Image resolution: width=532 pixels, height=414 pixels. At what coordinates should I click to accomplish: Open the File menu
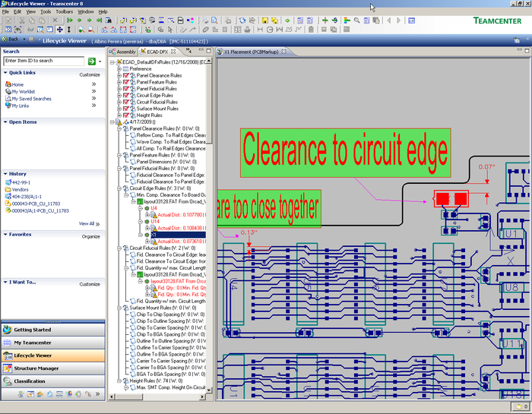(x=5, y=11)
